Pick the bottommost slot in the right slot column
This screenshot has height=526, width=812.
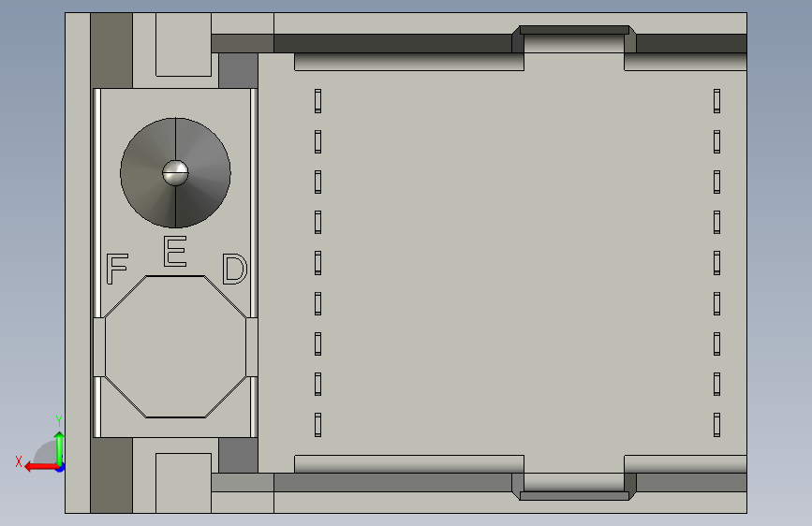tap(716, 425)
